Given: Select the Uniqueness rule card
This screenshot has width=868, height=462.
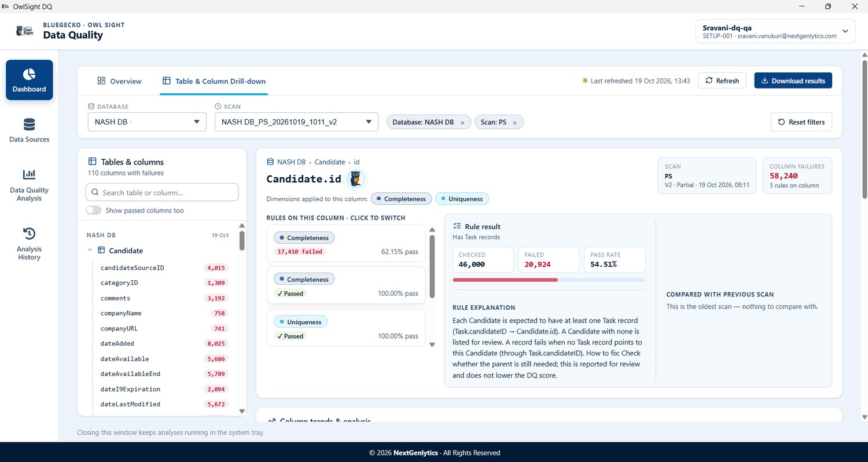Looking at the screenshot, I should click(x=346, y=328).
